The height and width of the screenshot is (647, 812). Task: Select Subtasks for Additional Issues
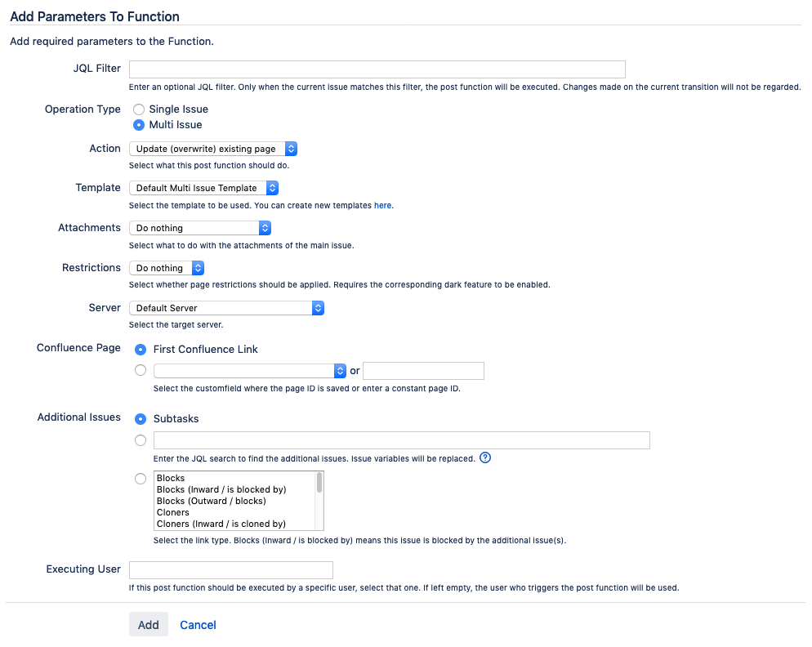140,419
